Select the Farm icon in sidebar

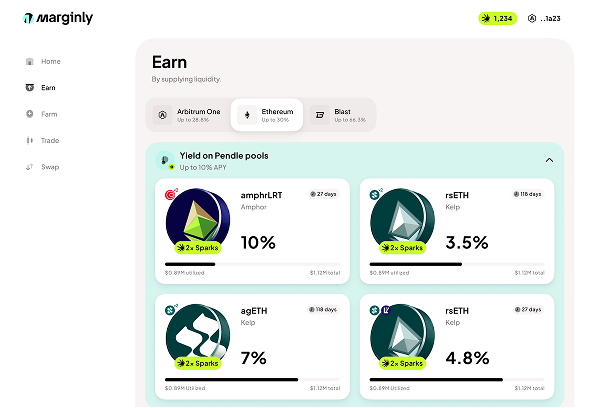click(30, 114)
